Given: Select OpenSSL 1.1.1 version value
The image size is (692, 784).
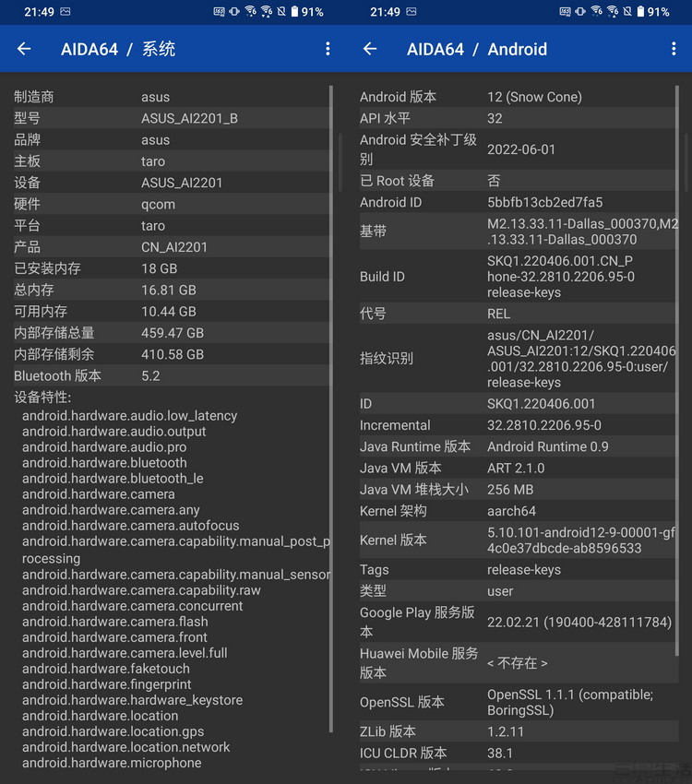Looking at the screenshot, I should [x=570, y=702].
